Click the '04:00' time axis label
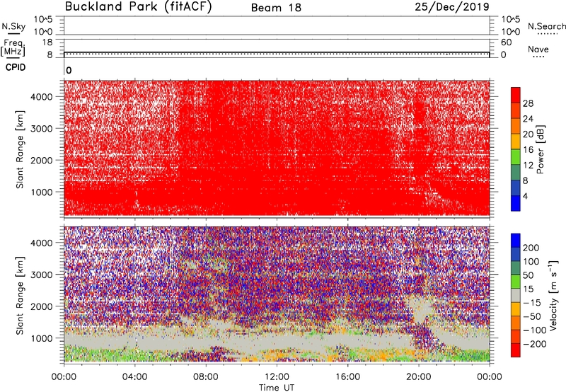566x392 pixels. click(134, 377)
